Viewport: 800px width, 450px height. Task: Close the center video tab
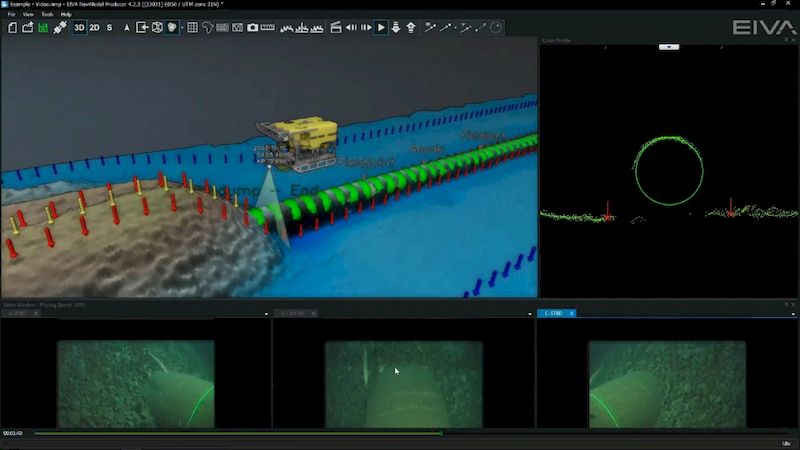pyautogui.click(x=313, y=313)
